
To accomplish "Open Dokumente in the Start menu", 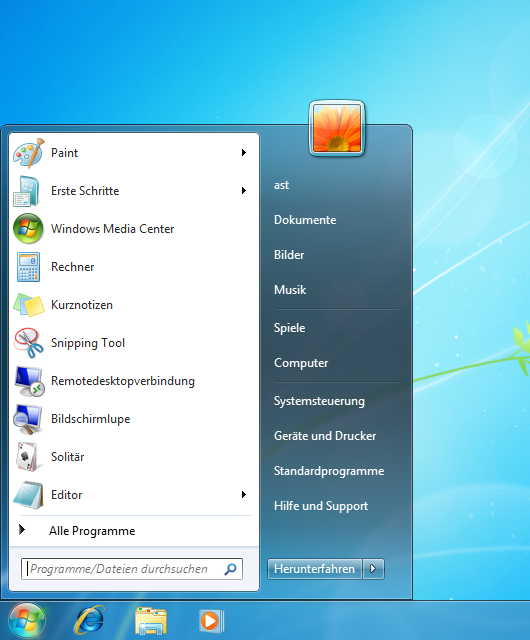I will (x=305, y=220).
